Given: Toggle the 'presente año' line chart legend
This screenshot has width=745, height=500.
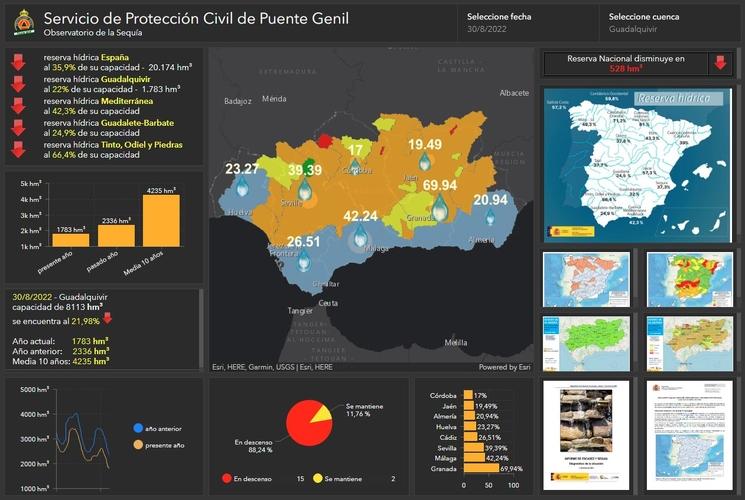Looking at the screenshot, I should (x=138, y=445).
